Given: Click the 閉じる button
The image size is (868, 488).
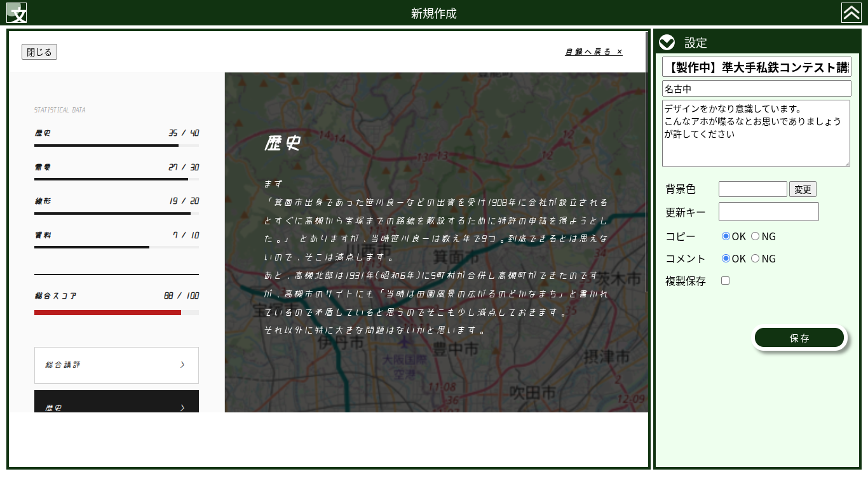Looking at the screenshot, I should coord(39,52).
